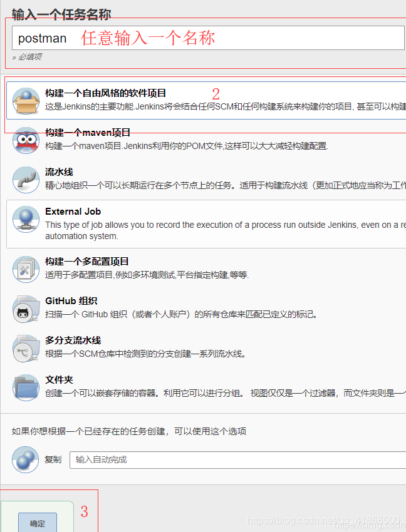
Task: Click the External Job monitor icon
Action: click(26, 219)
